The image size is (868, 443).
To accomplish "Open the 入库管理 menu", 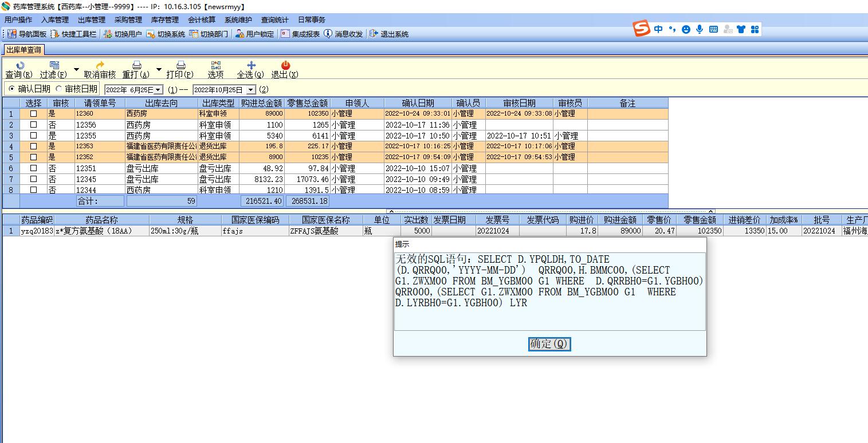I will 55,20.
